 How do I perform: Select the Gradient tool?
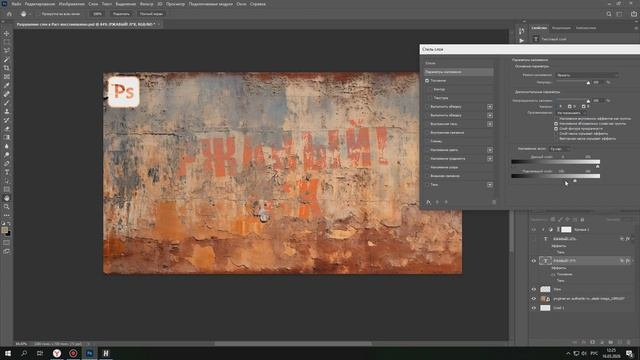point(7,138)
